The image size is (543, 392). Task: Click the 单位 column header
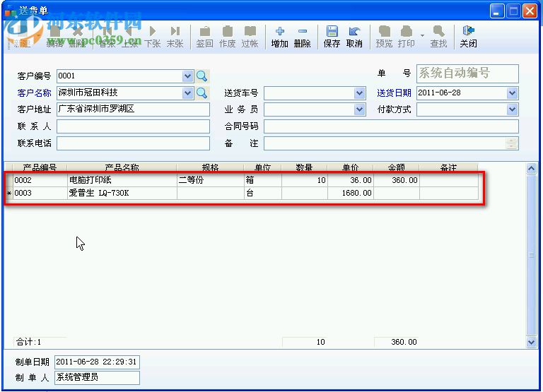(x=263, y=168)
